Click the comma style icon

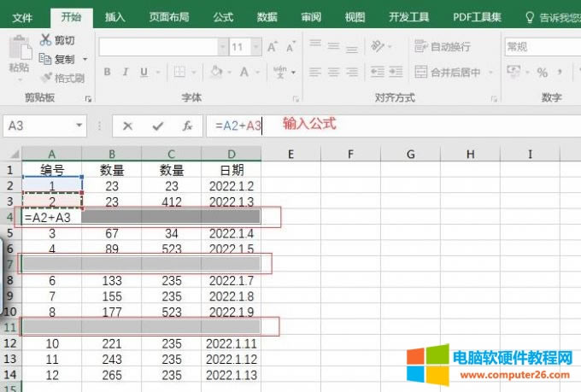[560, 72]
